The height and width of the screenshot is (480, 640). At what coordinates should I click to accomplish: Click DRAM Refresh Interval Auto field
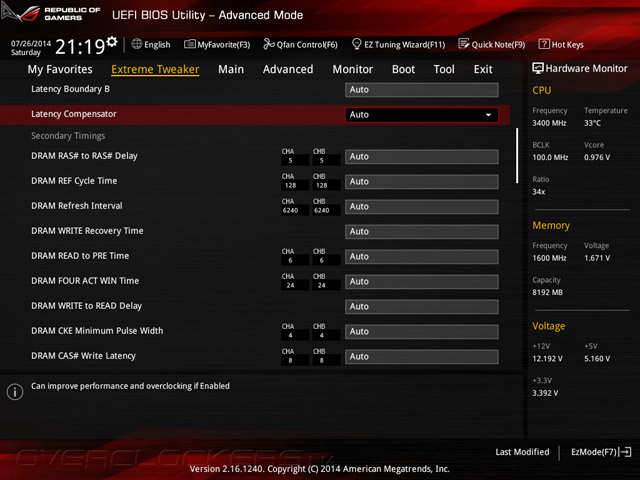tap(422, 207)
